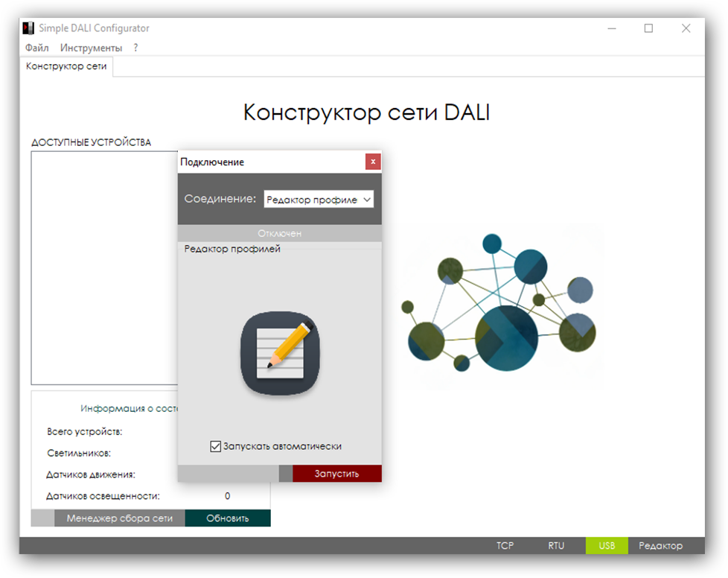Click the Всего устройств: label
The image size is (728, 578).
[x=85, y=432]
